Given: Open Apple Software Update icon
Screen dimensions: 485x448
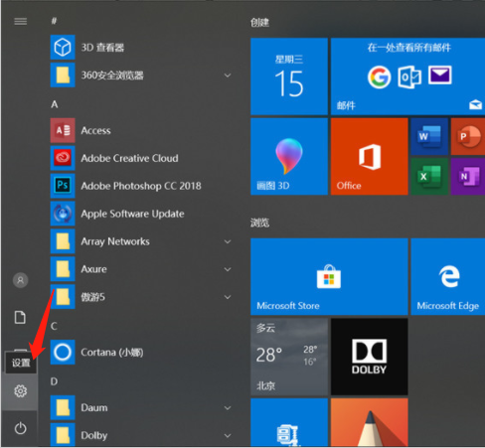Looking at the screenshot, I should click(63, 214).
